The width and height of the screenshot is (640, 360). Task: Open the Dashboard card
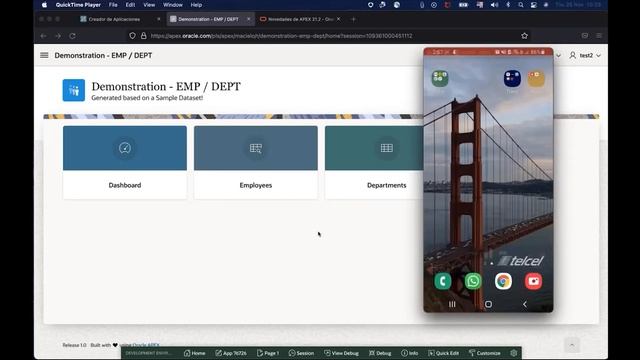point(125,162)
